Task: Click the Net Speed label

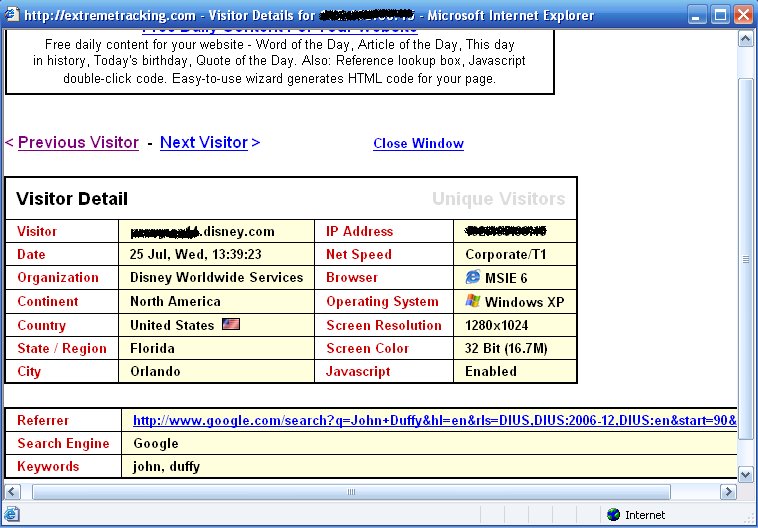Action: pyautogui.click(x=359, y=254)
